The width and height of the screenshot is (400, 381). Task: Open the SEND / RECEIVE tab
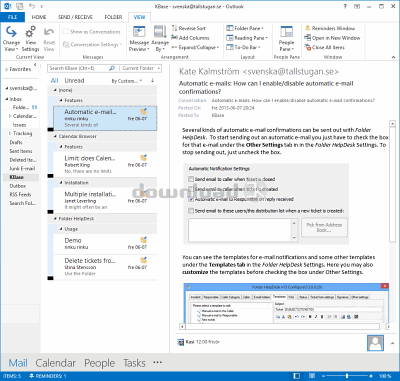tap(74, 17)
